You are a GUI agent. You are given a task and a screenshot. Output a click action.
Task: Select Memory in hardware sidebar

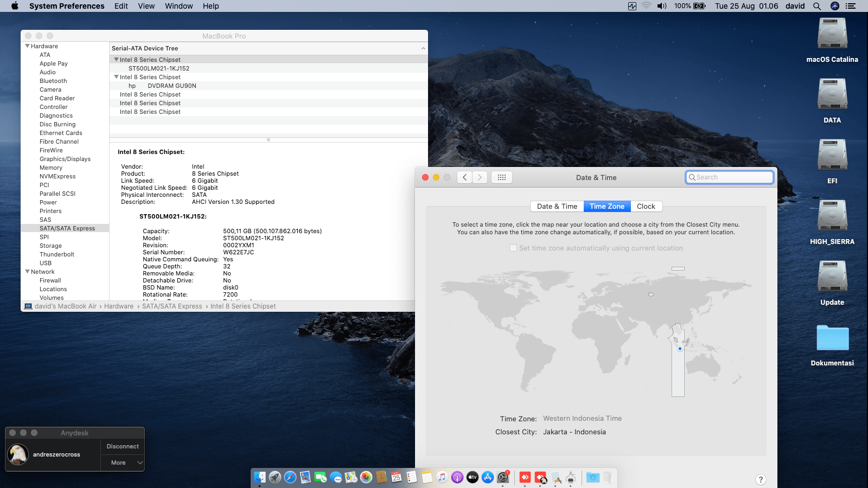click(51, 168)
